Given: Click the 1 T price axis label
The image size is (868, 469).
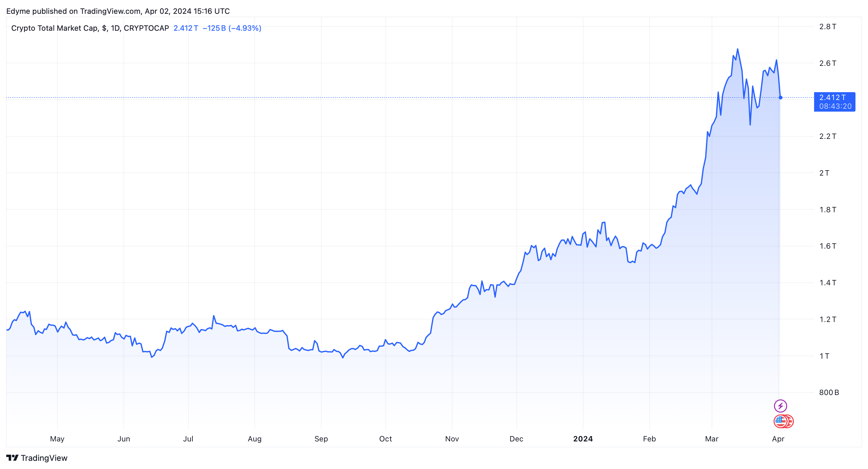Looking at the screenshot, I should (x=824, y=356).
